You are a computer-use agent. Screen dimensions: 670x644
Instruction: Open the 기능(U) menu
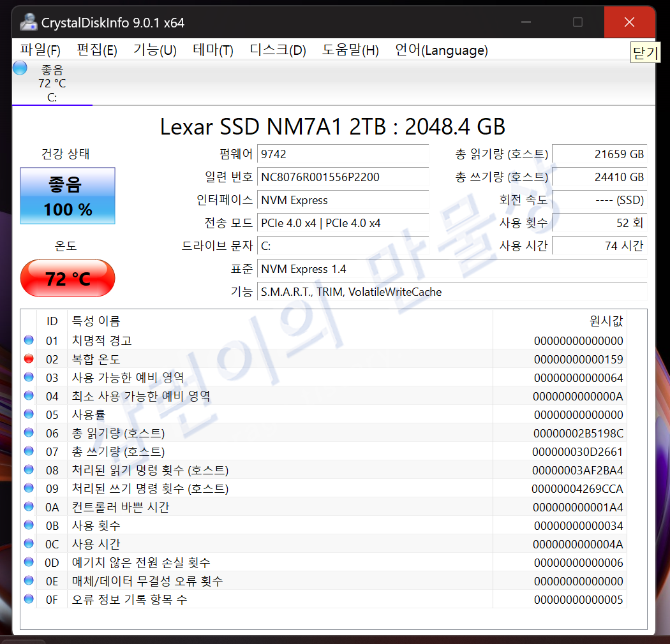pyautogui.click(x=154, y=50)
